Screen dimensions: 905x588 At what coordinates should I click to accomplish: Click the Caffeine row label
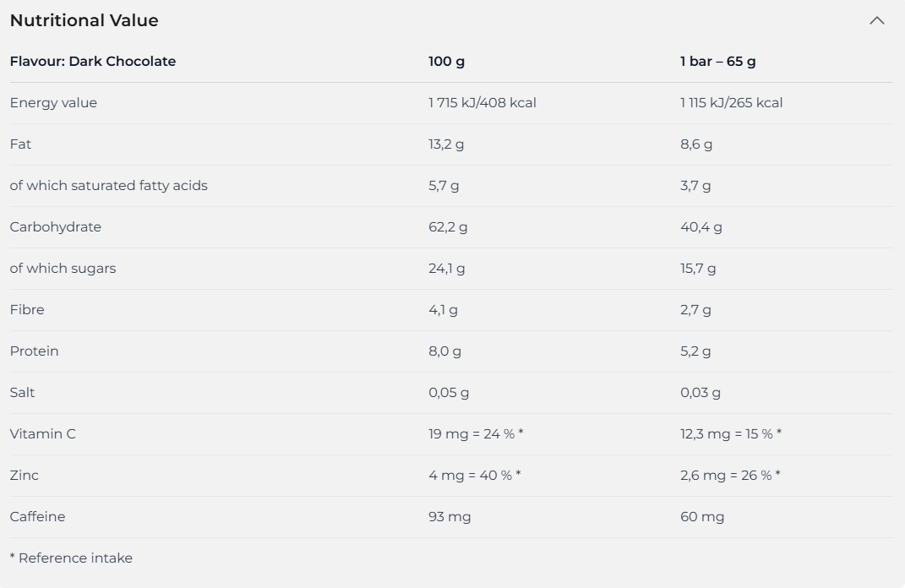tap(37, 516)
